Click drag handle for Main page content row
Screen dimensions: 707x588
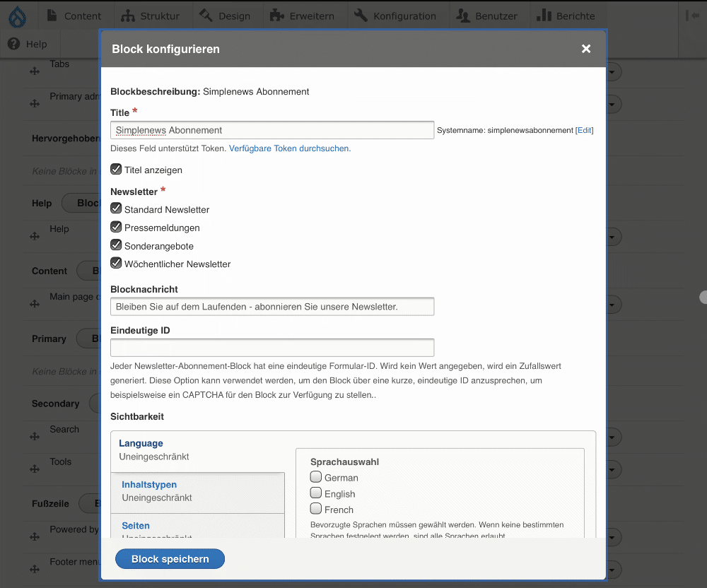(35, 304)
